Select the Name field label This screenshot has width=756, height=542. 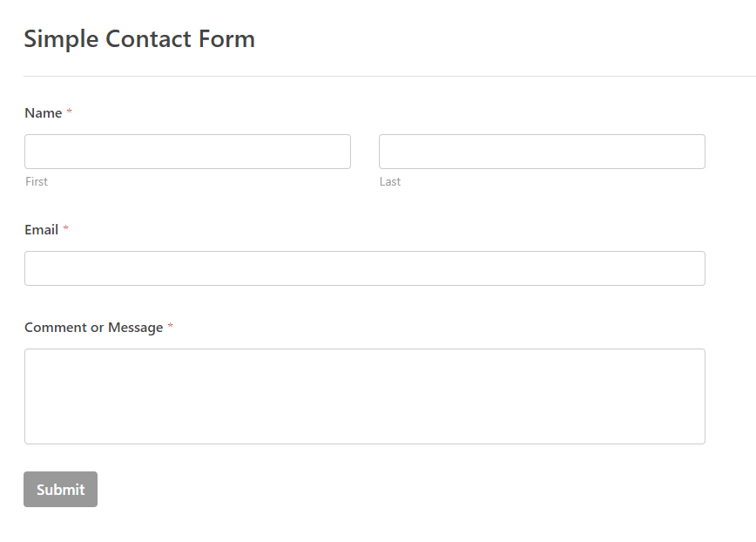pos(44,112)
